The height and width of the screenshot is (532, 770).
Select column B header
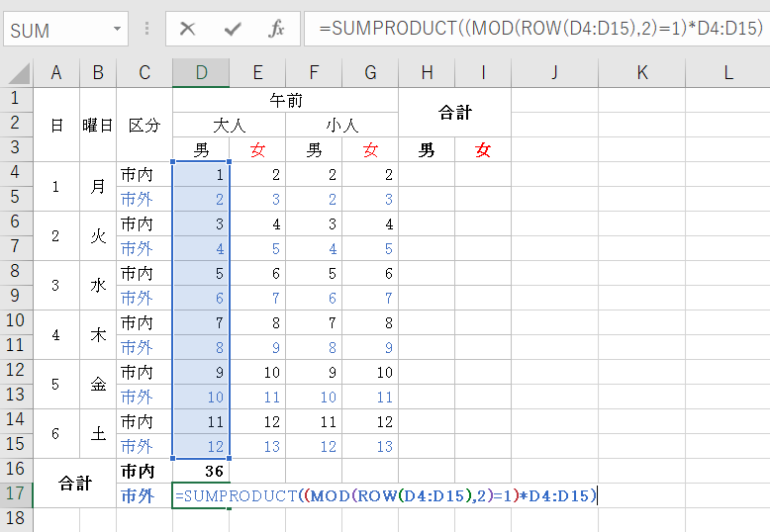click(x=98, y=72)
